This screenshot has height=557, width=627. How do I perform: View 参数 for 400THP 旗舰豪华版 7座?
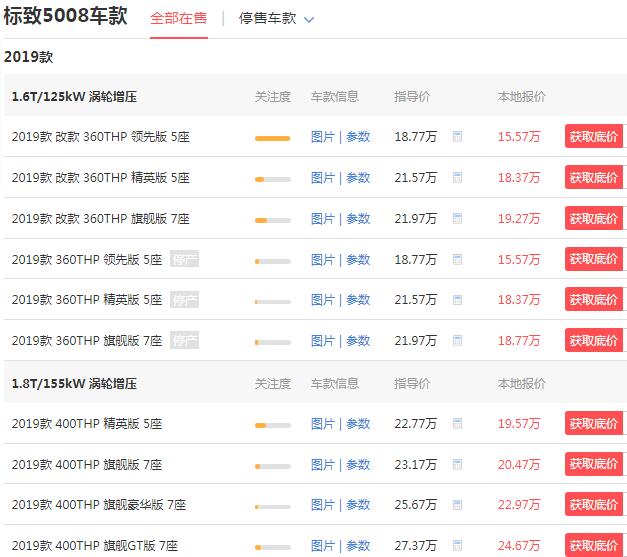pos(358,505)
